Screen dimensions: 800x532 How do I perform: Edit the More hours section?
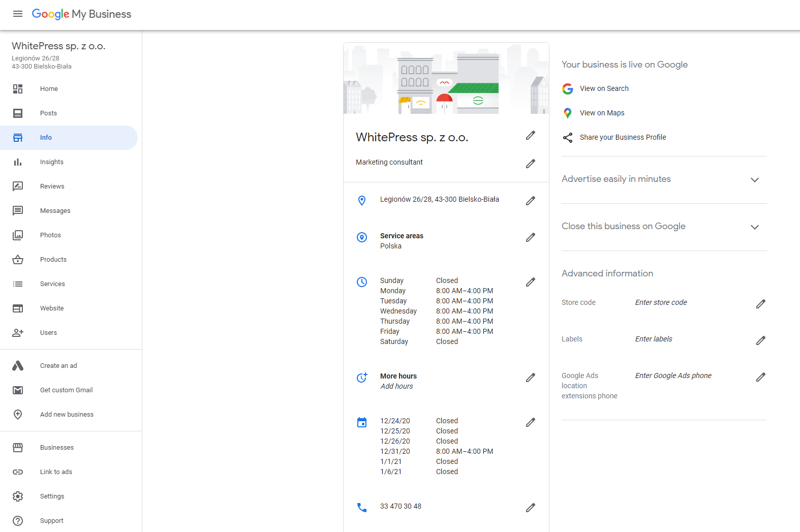[x=531, y=378]
